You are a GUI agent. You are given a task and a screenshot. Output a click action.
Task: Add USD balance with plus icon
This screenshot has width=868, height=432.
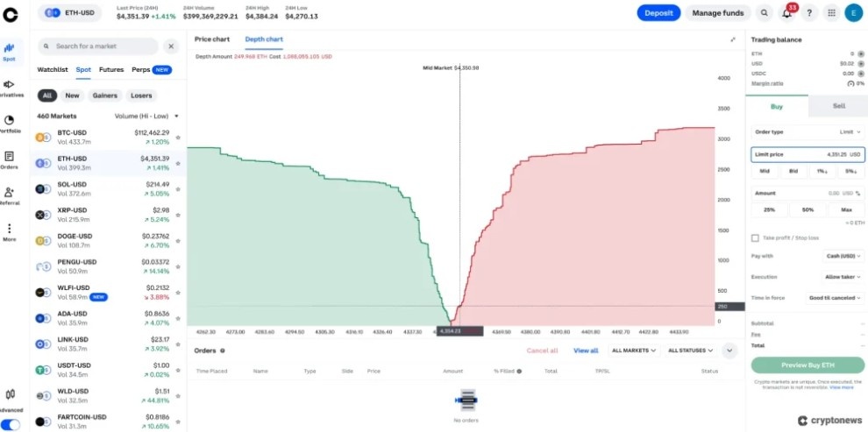coord(861,64)
